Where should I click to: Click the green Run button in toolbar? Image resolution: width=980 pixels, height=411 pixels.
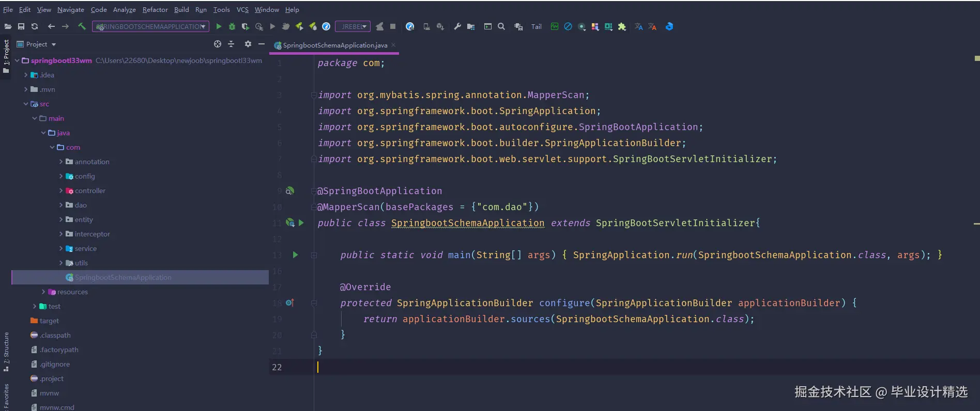(x=219, y=26)
